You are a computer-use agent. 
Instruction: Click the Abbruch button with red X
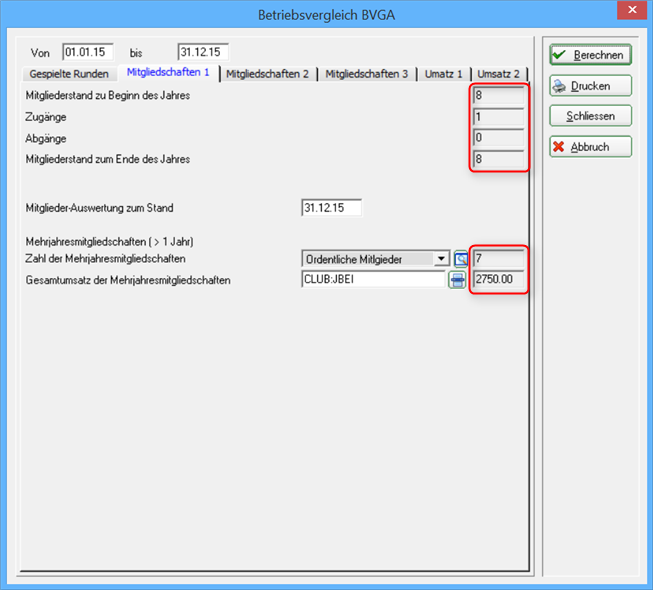pos(591,147)
